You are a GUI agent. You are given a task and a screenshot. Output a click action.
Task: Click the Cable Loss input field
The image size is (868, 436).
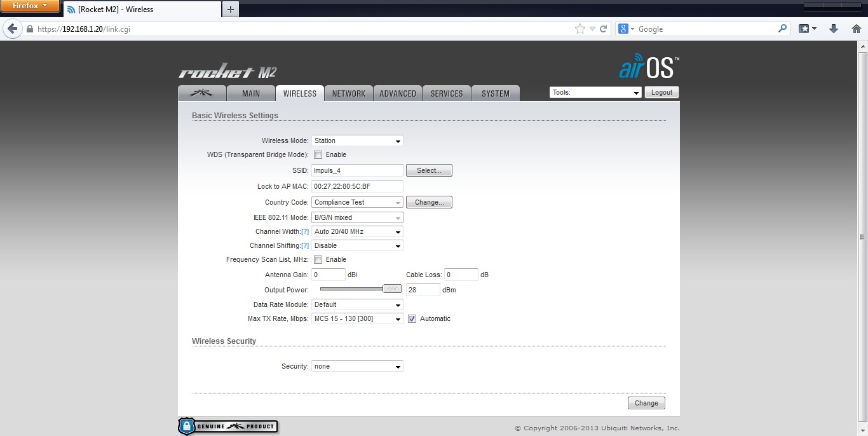[x=461, y=275]
